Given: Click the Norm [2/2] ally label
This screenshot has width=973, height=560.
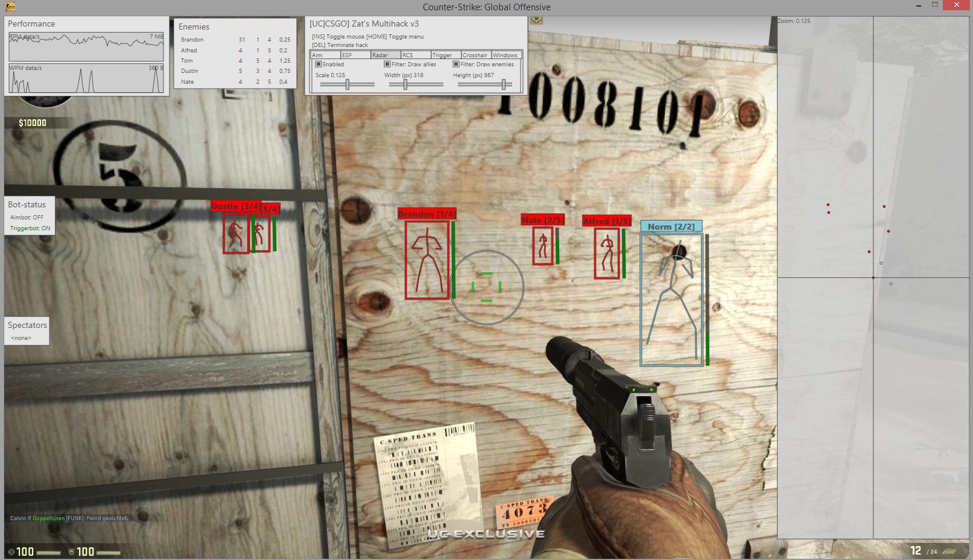Looking at the screenshot, I should 671,227.
